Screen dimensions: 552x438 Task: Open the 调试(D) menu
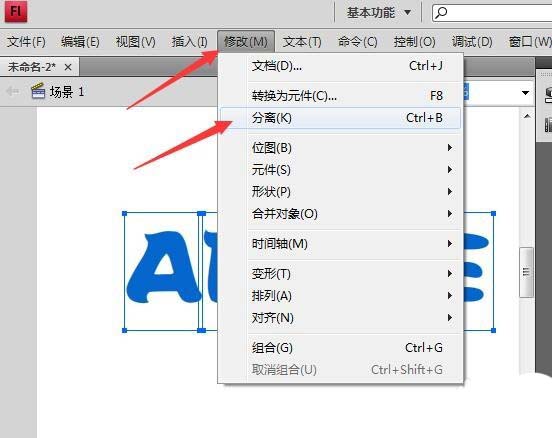pos(472,42)
